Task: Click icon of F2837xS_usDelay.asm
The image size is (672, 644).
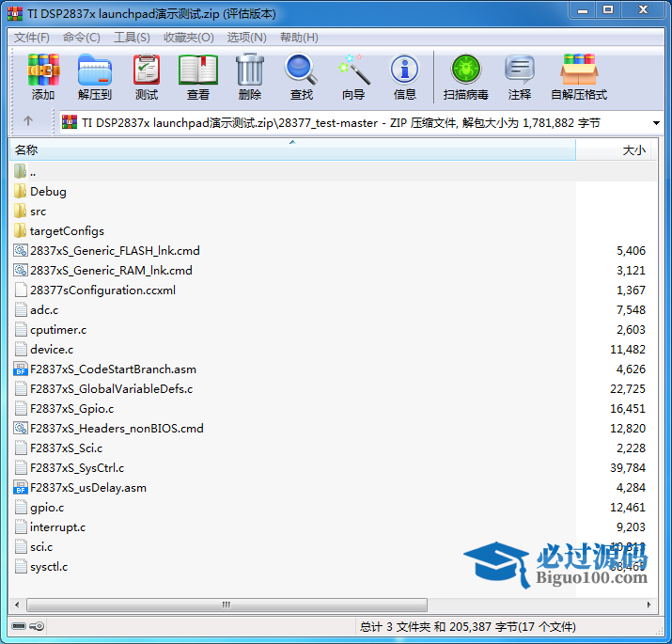Action: click(x=21, y=488)
